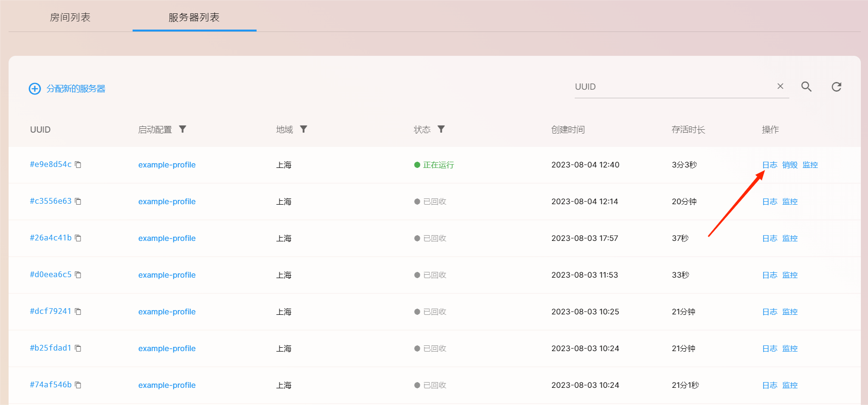The image size is (868, 405).
Task: Click the plus icon to allocate a new server
Action: tap(35, 89)
